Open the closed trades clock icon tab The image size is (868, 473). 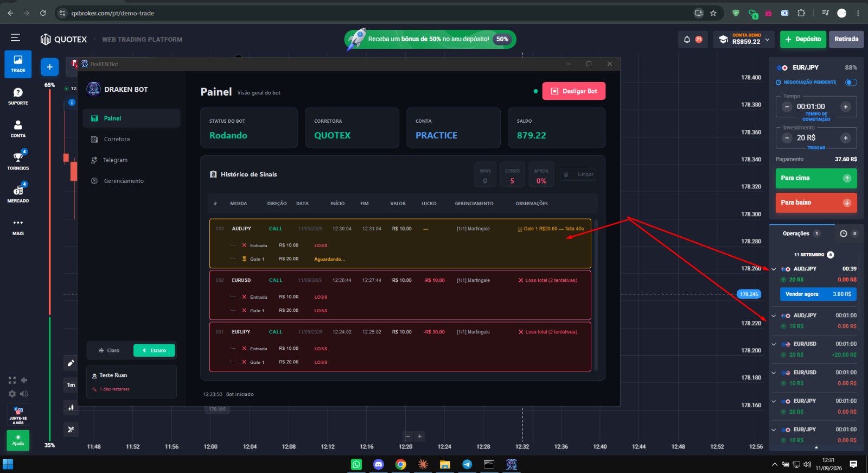(843, 234)
